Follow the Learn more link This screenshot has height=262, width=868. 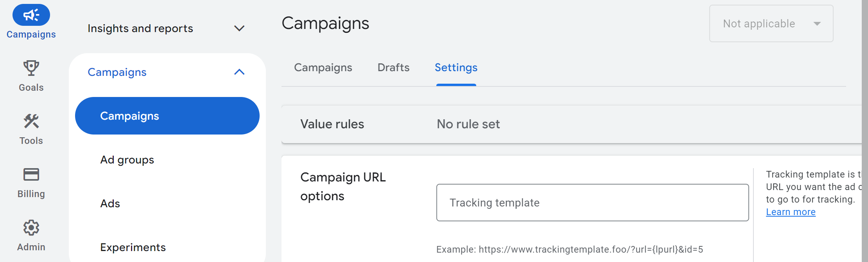(x=791, y=212)
